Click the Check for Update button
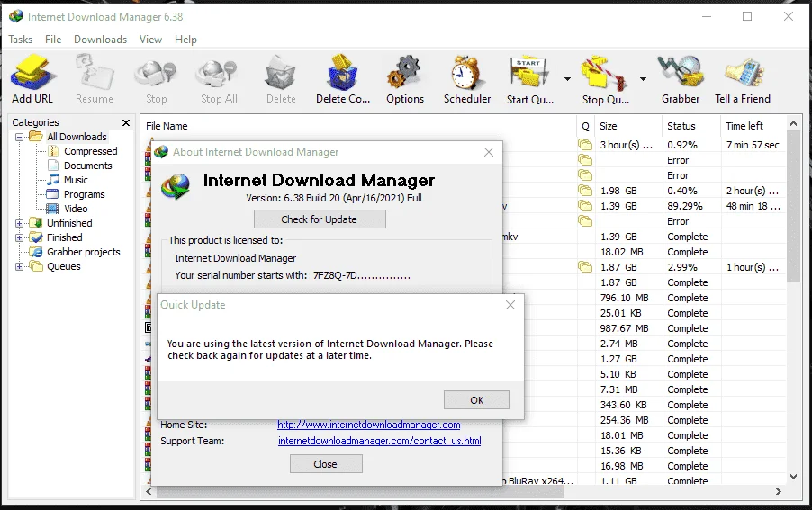812x510 pixels. 320,219
